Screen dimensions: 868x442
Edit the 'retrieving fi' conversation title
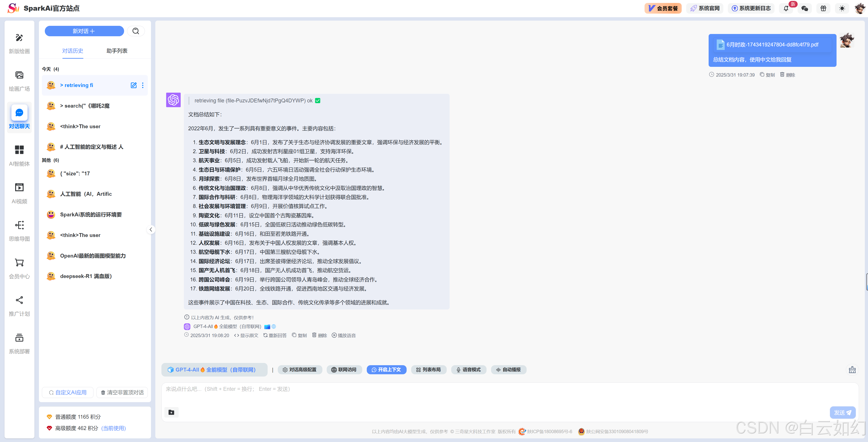pos(133,85)
